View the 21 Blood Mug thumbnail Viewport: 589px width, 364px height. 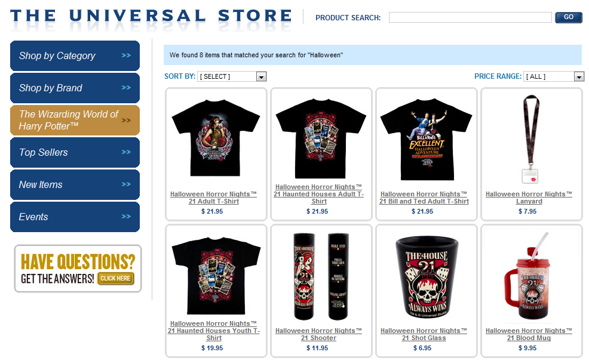coord(527,276)
